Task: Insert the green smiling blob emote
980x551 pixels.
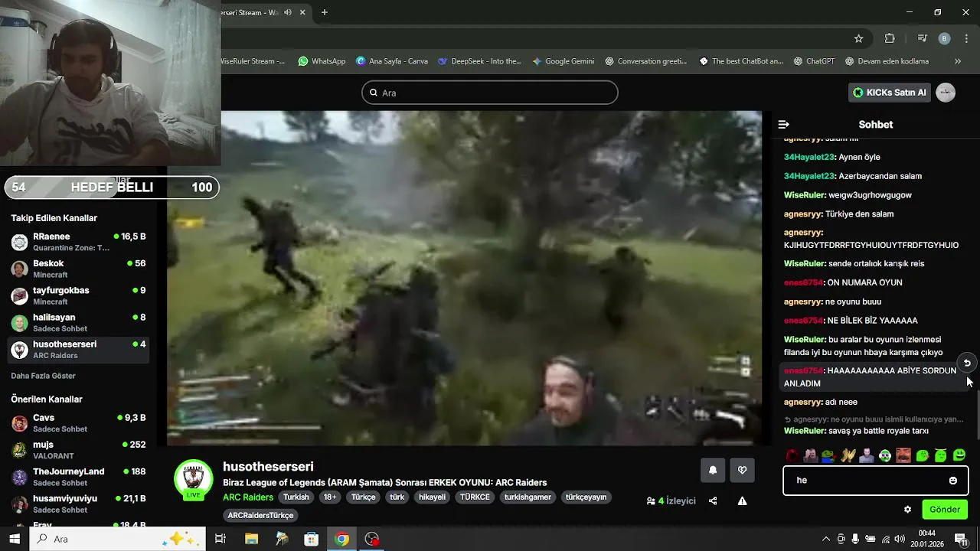Action: tap(959, 455)
